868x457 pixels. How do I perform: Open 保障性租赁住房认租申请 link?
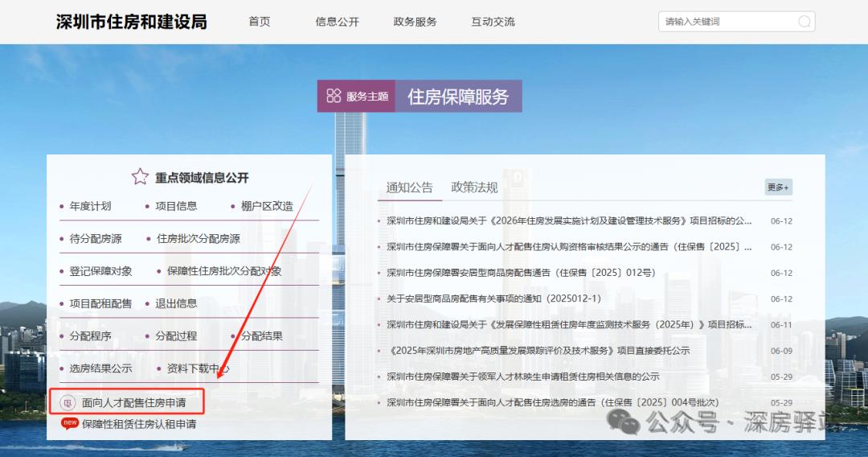point(139,424)
